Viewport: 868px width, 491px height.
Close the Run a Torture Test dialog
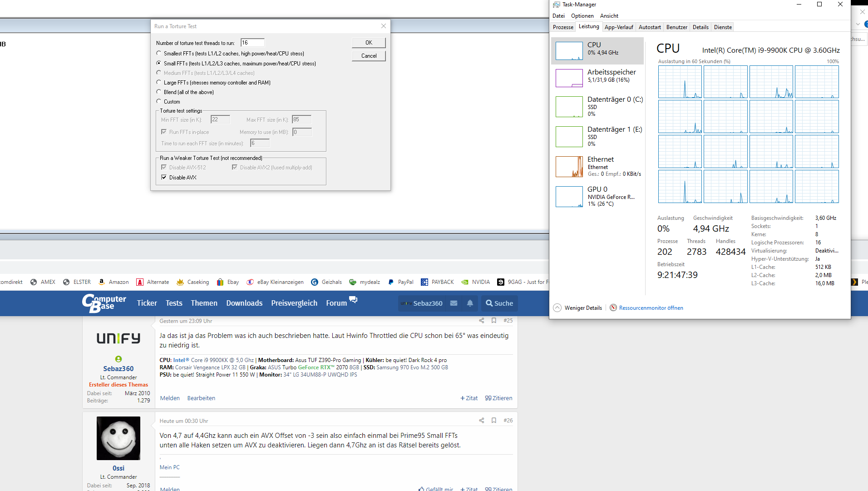[384, 26]
